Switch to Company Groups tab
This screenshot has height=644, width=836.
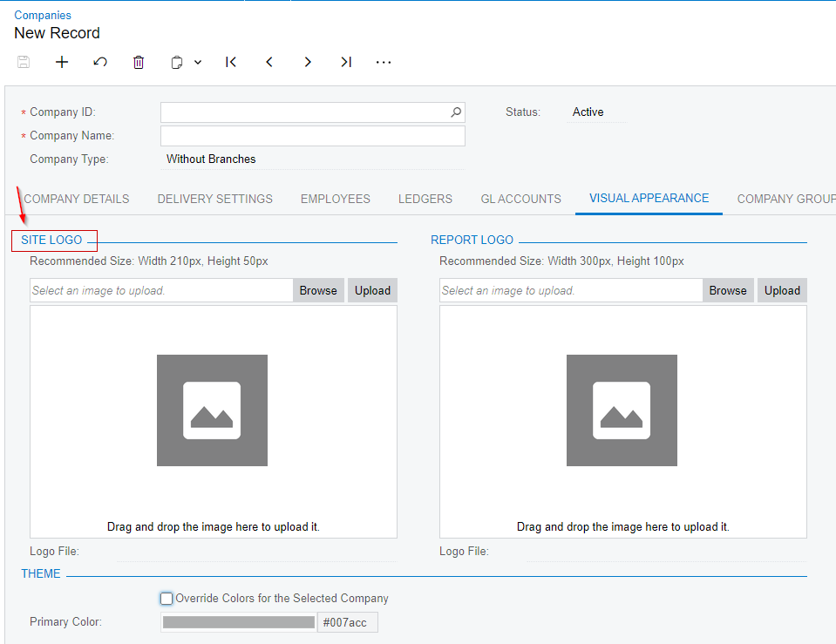pos(786,199)
